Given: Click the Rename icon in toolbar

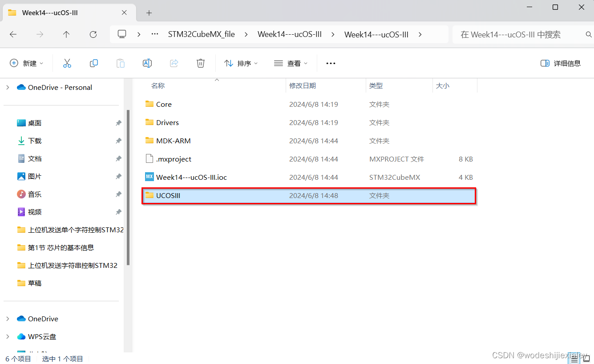Looking at the screenshot, I should pos(147,63).
